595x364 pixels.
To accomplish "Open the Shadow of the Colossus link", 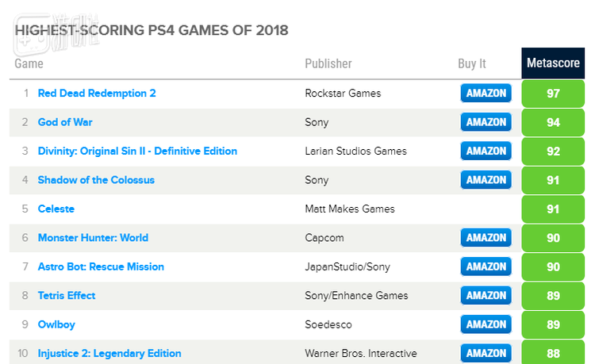I will click(96, 180).
